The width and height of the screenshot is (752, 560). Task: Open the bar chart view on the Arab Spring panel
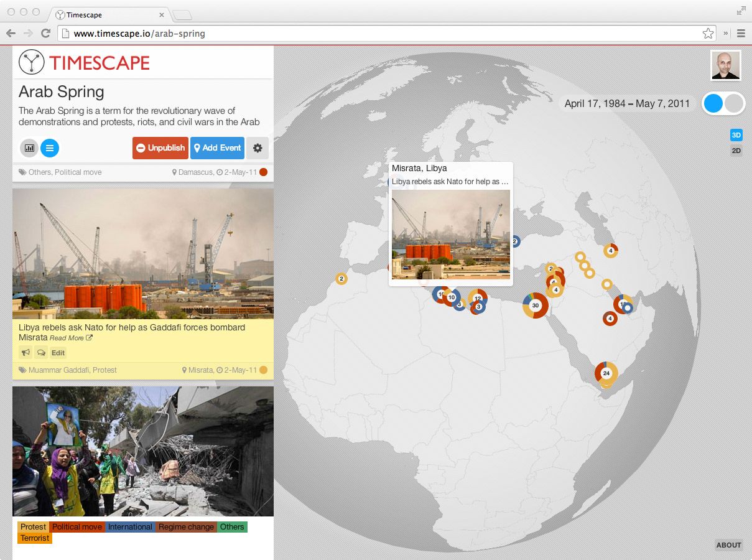[29, 148]
